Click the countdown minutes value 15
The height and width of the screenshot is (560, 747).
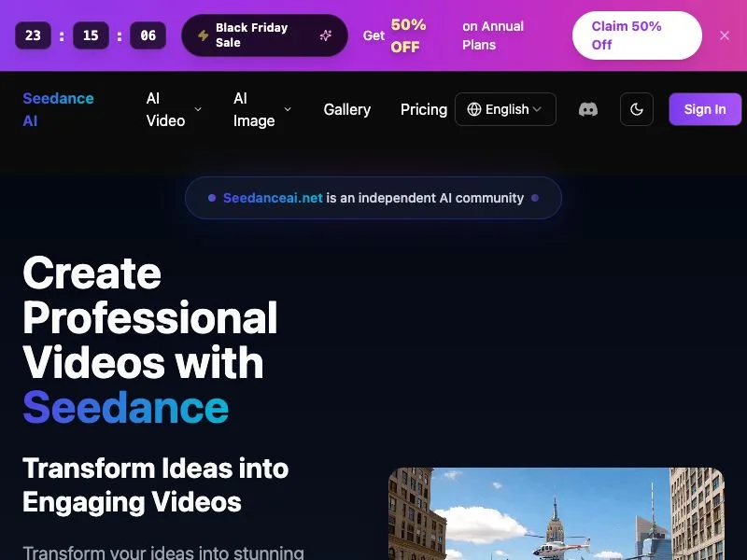pos(91,35)
